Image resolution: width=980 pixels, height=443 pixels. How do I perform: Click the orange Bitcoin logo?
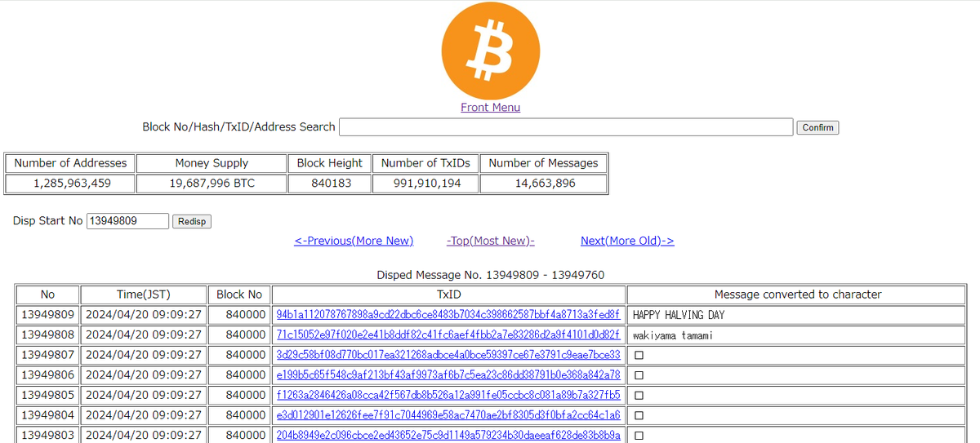490,51
